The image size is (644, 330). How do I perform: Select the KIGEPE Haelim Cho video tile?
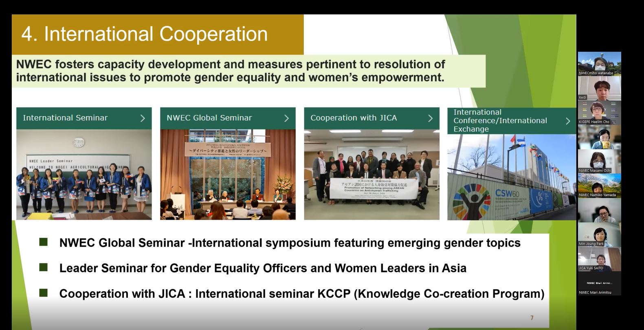pos(599,113)
